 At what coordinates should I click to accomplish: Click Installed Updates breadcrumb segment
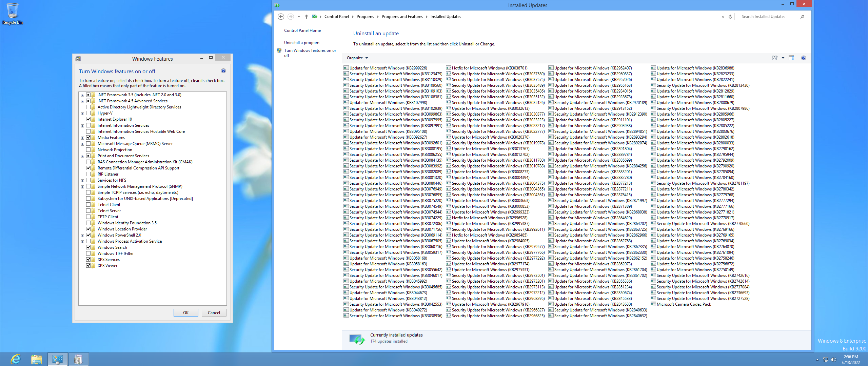pos(446,17)
